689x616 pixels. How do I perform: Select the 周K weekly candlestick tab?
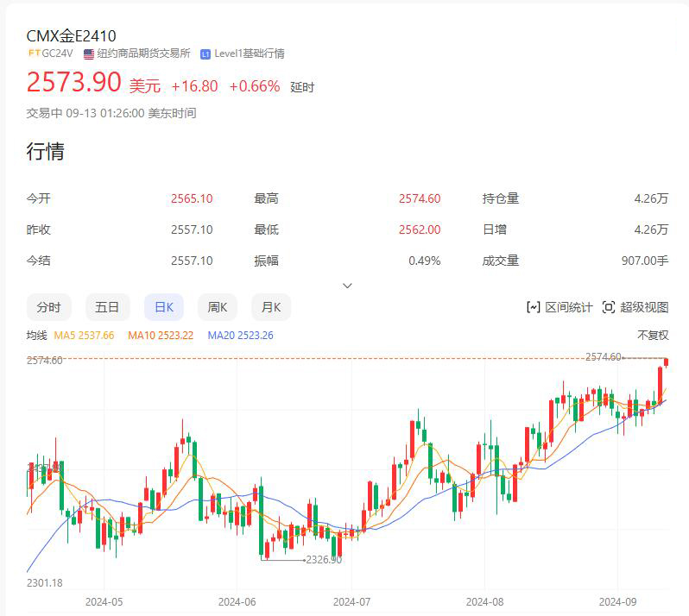217,307
